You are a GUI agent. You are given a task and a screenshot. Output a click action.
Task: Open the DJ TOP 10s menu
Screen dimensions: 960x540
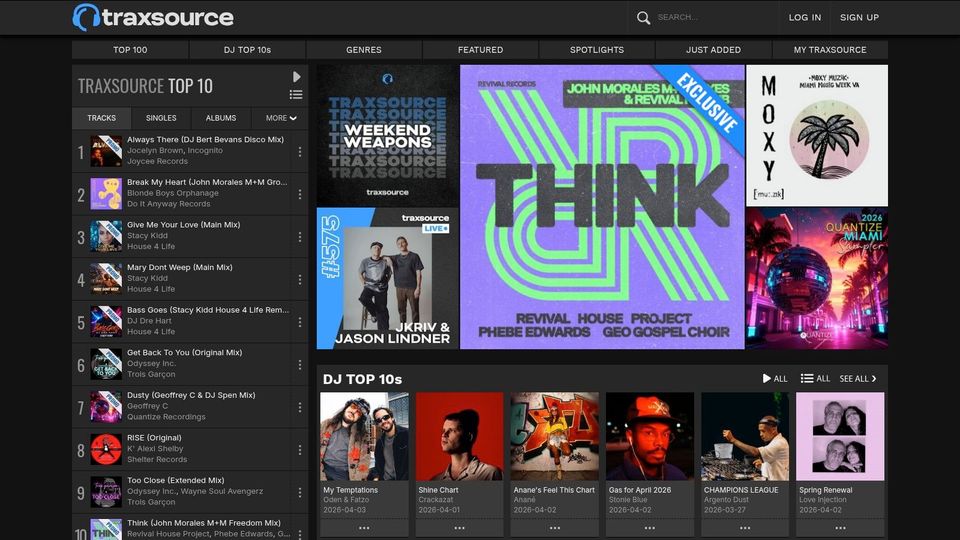coord(247,50)
